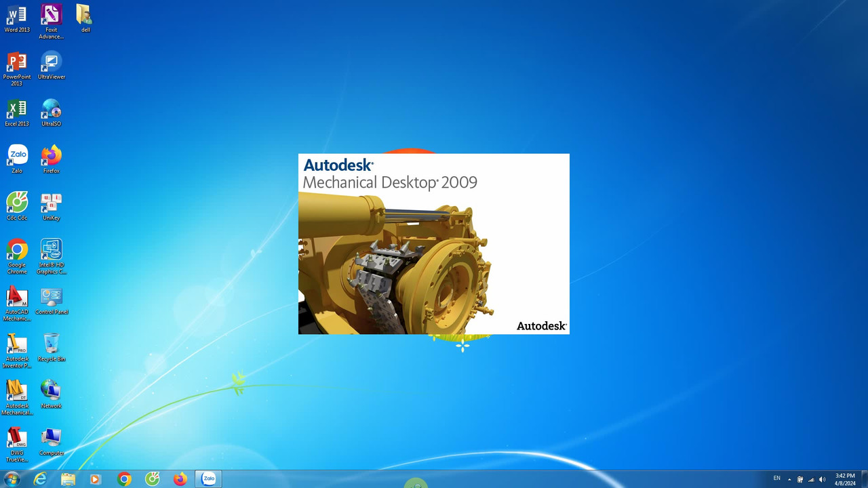
Task: Select the UniKey desktop icon
Action: coord(51,206)
